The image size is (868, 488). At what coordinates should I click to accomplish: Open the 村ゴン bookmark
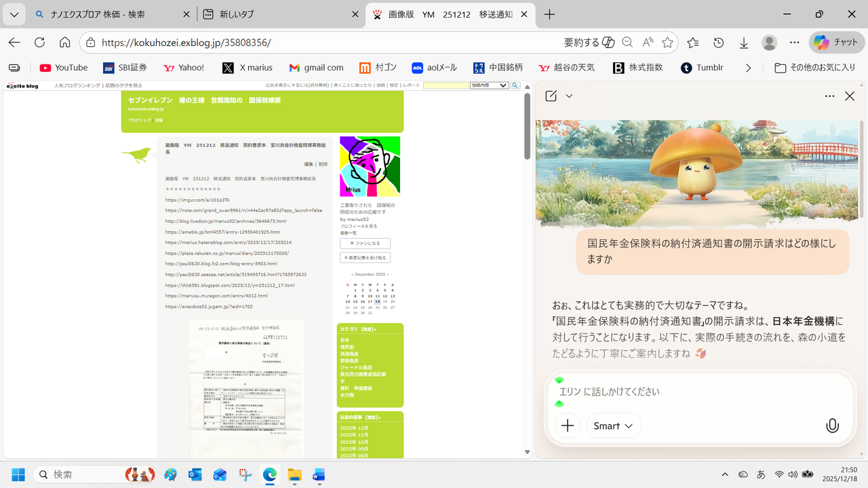click(378, 68)
